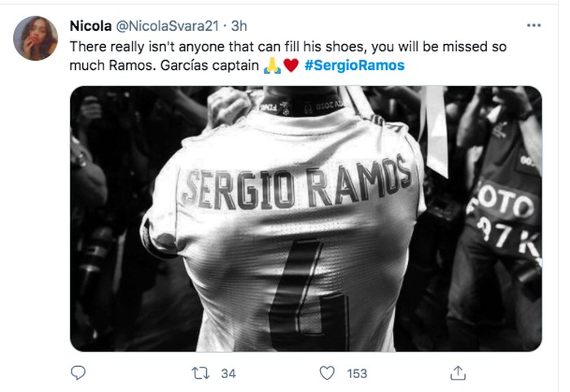Click the SERGIO RAMOS name on the jersey
The height and width of the screenshot is (392, 570).
pos(299,185)
